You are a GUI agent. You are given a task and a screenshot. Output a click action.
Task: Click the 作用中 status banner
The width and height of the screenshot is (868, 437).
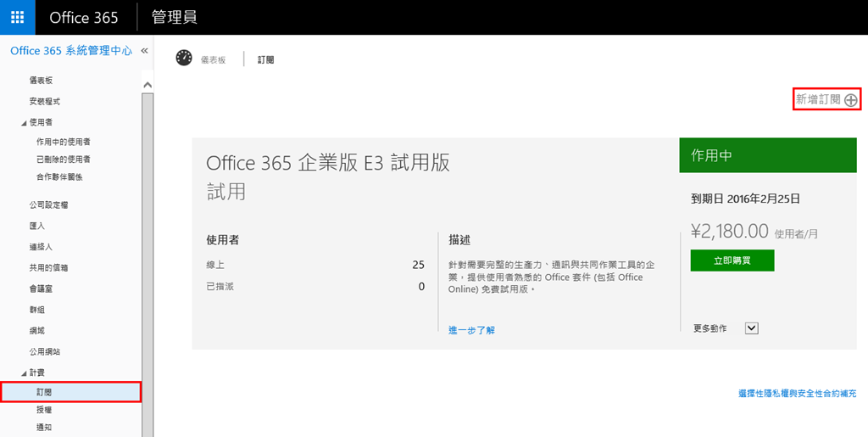(x=768, y=155)
